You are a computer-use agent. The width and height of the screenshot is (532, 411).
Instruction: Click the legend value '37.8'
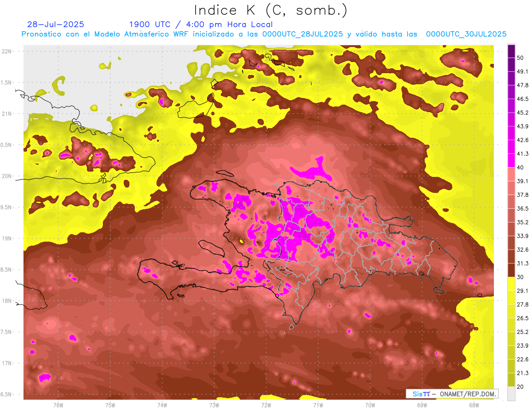point(522,195)
